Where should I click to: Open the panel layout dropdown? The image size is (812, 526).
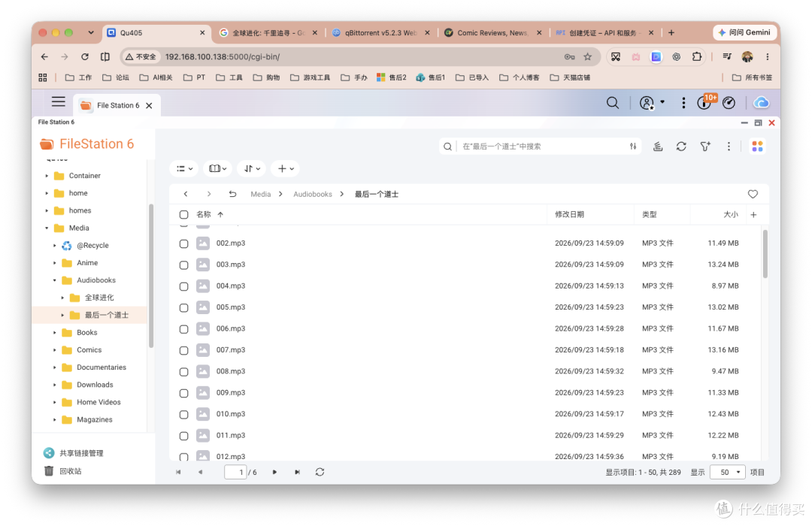[x=217, y=169]
